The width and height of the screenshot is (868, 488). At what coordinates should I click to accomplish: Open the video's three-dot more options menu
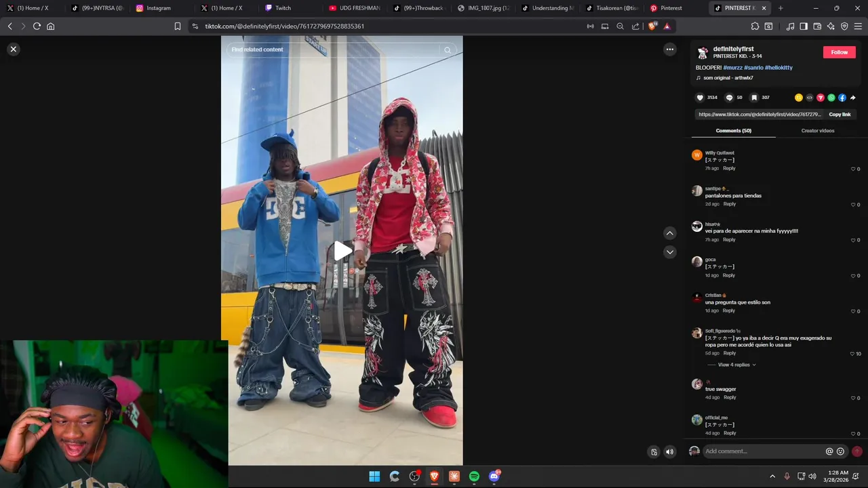(670, 49)
